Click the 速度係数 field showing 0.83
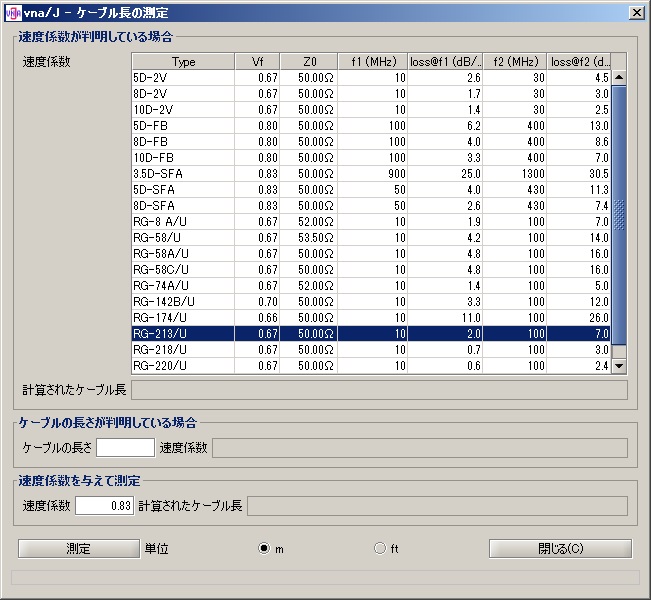 (105, 506)
